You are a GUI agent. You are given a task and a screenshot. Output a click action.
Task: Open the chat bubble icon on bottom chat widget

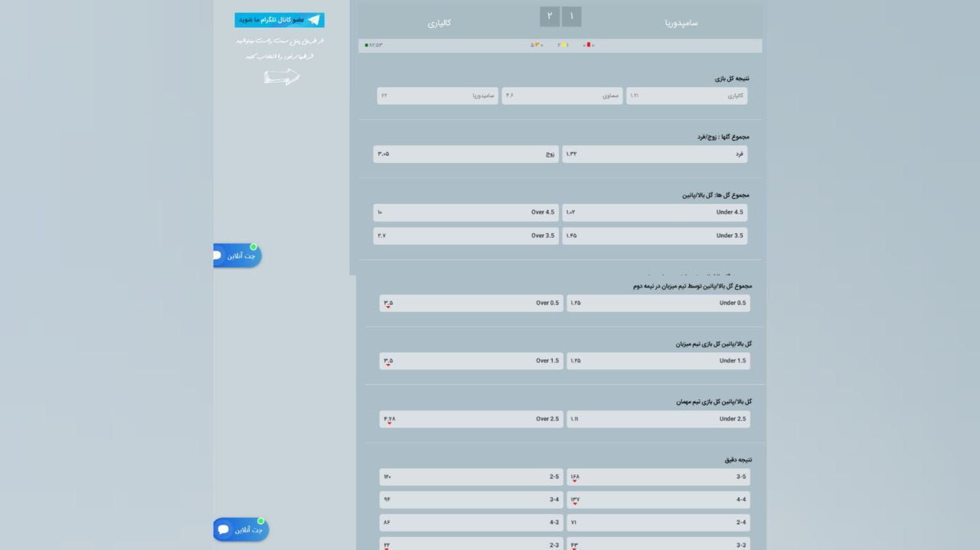[x=224, y=529]
